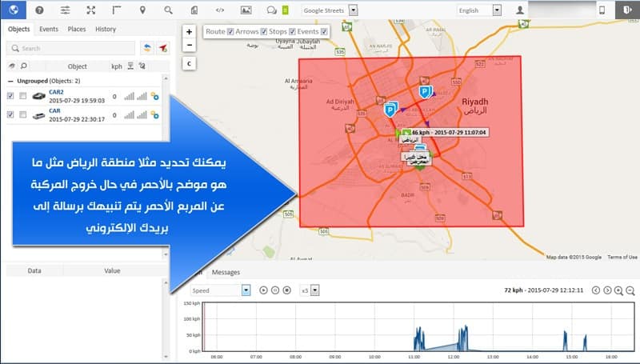This screenshot has width=640, height=364.
Task: Click the code brackets icon
Action: (220, 10)
